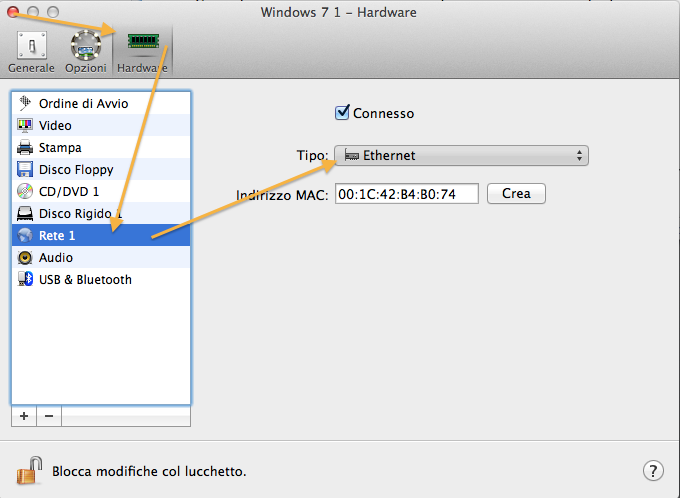Click the Rete globe icon
680x498 pixels.
coord(25,235)
